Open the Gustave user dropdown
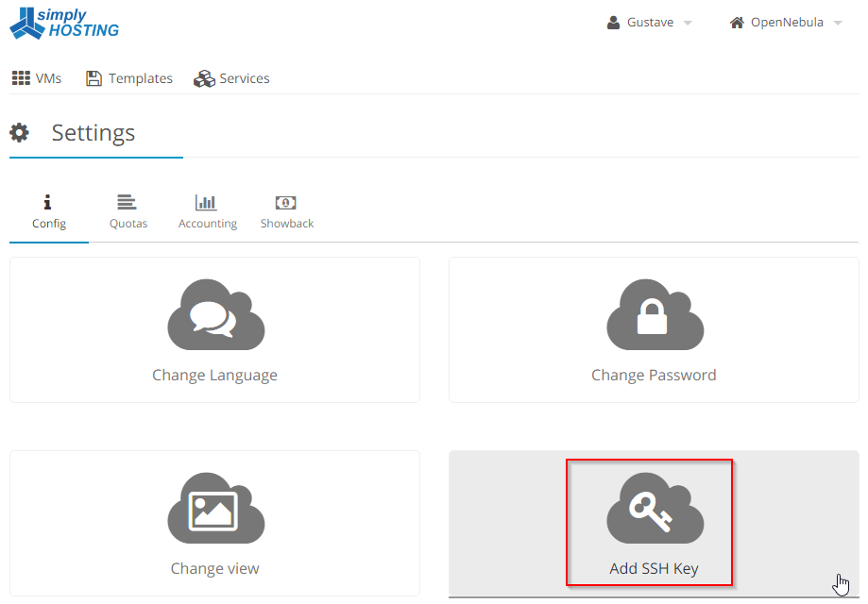Viewport: 868px width, 604px height. tap(649, 23)
